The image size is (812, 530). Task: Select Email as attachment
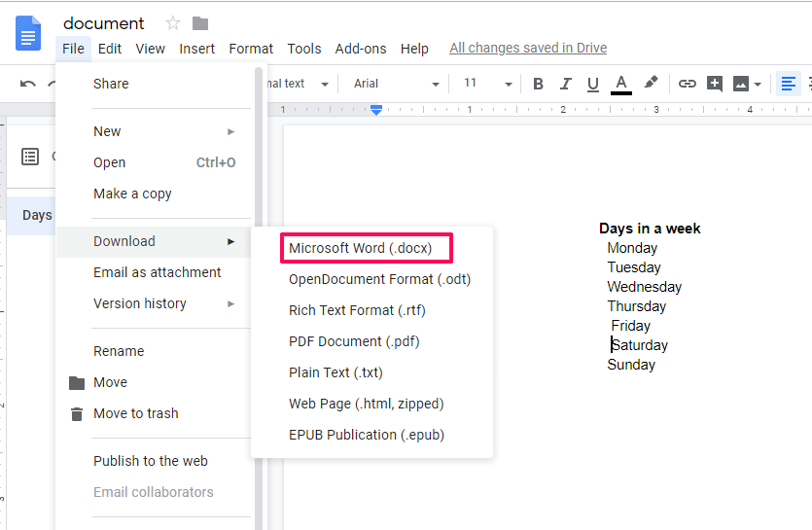[155, 272]
